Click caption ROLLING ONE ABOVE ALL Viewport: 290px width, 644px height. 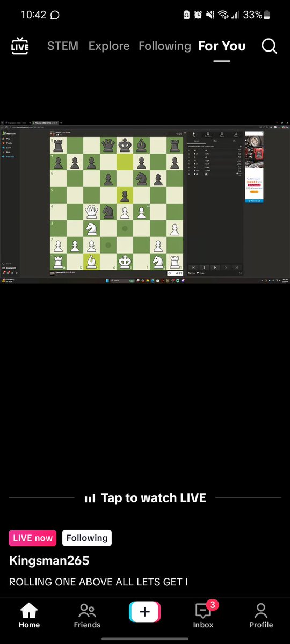99,582
